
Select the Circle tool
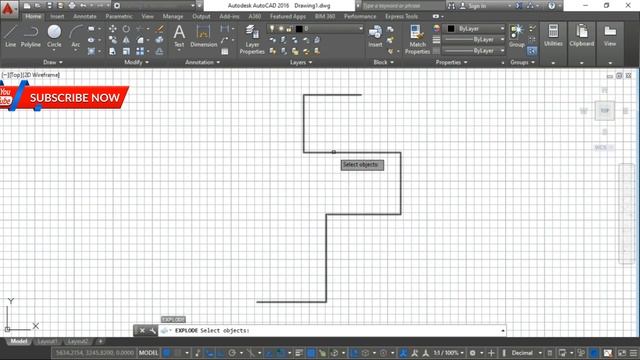[54, 36]
